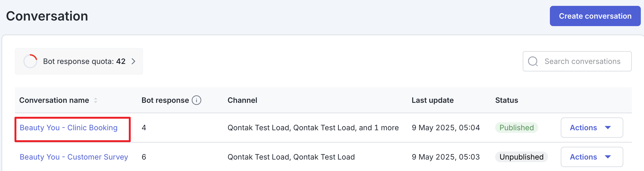Click the bot quota progress ring icon
Screen dimensions: 644x171
tap(30, 61)
